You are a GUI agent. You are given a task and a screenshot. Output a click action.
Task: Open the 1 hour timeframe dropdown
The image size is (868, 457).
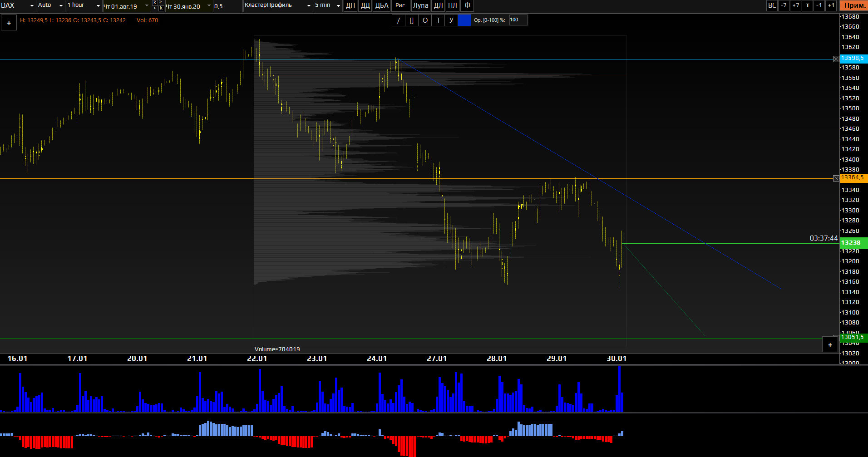click(x=84, y=5)
